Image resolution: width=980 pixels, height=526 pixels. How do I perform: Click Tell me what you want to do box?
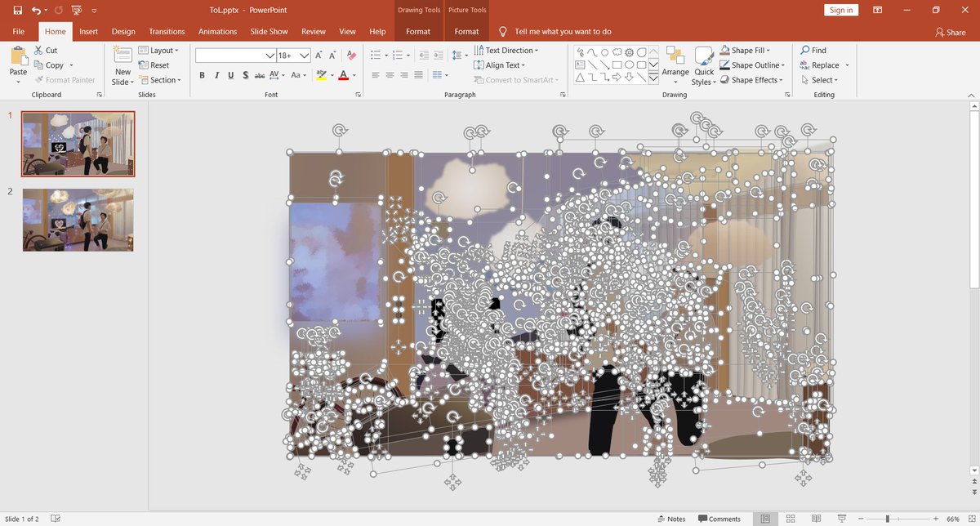(563, 32)
